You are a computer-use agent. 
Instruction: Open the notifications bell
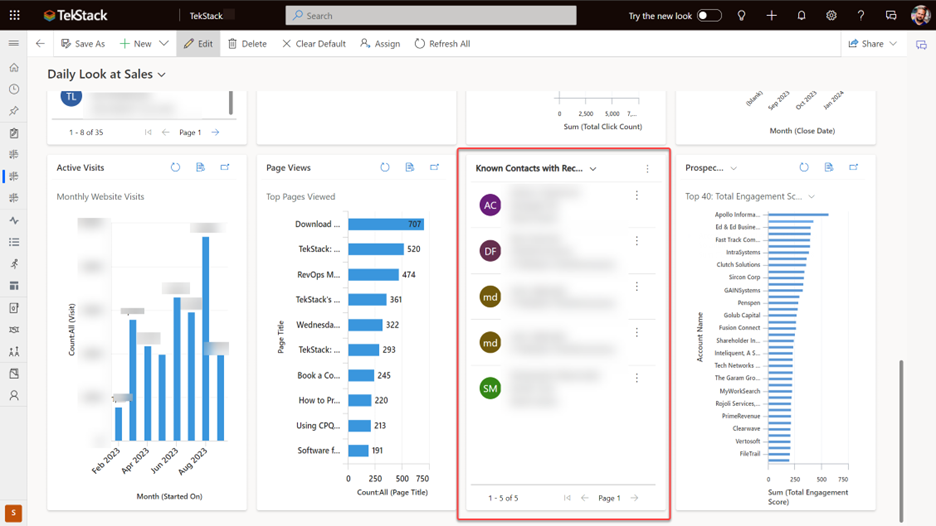coord(801,16)
